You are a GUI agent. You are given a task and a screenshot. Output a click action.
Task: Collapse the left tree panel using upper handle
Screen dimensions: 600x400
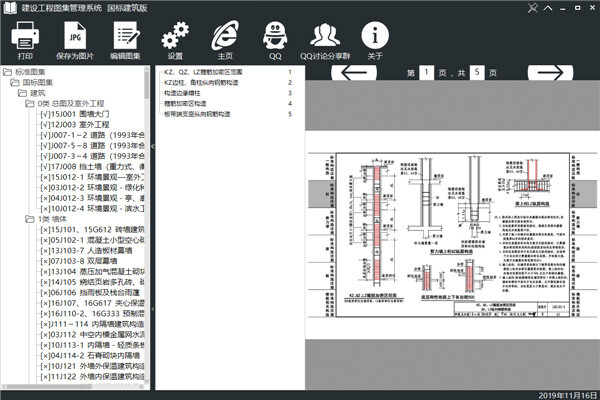(x=153, y=146)
